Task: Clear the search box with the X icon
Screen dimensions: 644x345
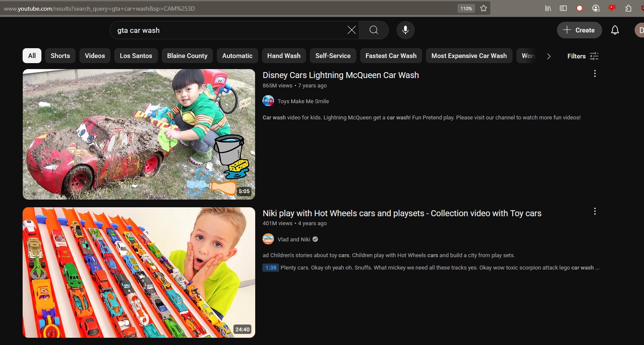Action: point(351,30)
